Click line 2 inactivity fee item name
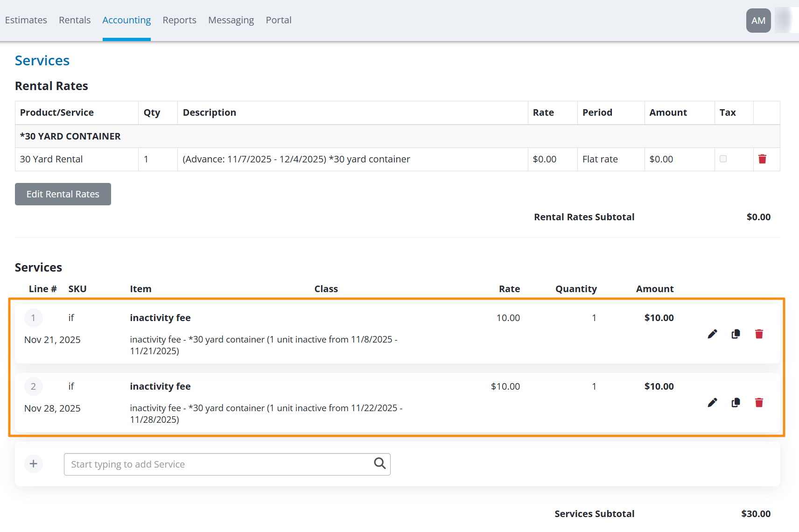The width and height of the screenshot is (799, 532). [160, 386]
